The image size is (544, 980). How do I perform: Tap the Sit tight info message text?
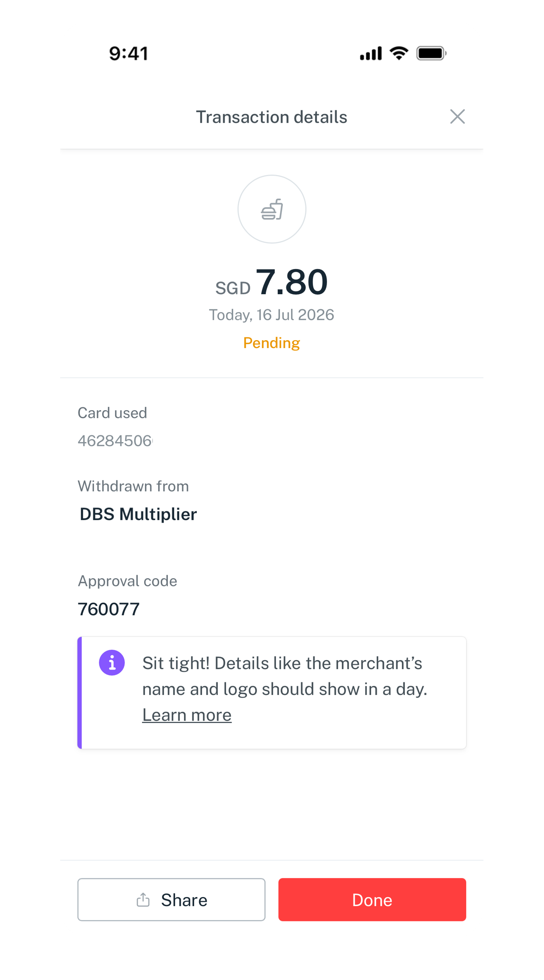pyautogui.click(x=285, y=676)
